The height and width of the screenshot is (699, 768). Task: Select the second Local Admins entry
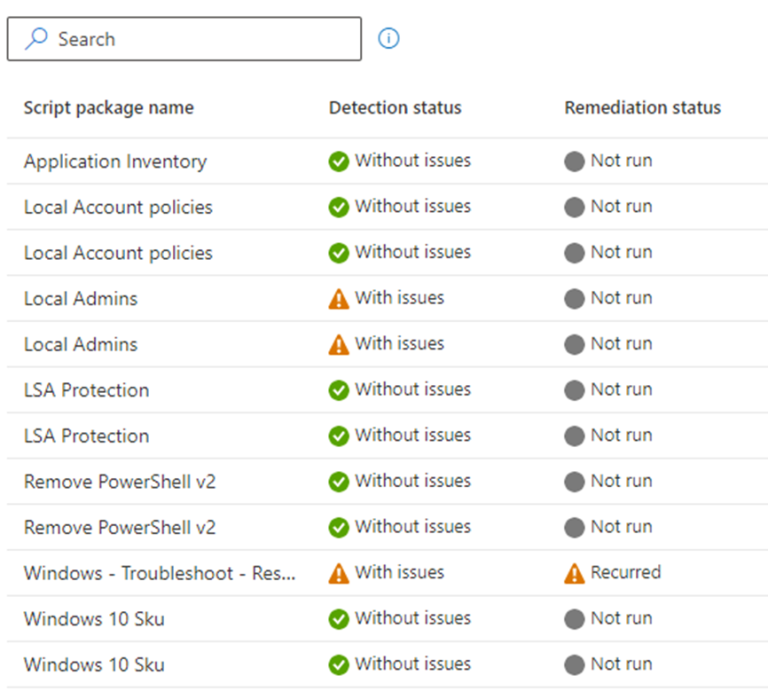81,344
